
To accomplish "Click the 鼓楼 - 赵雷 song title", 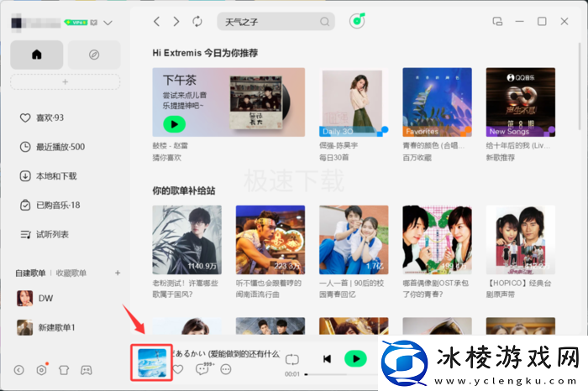I will tap(171, 146).
